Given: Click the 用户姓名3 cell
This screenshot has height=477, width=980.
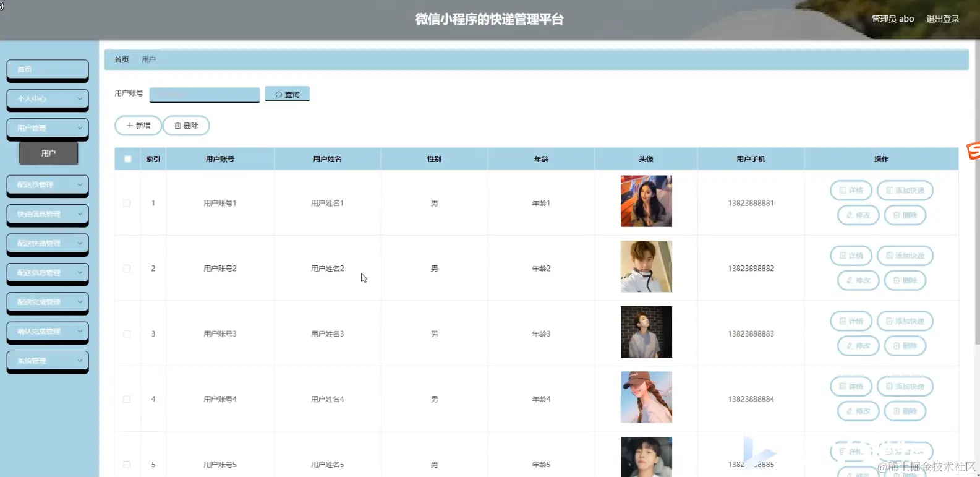Looking at the screenshot, I should pyautogui.click(x=328, y=333).
